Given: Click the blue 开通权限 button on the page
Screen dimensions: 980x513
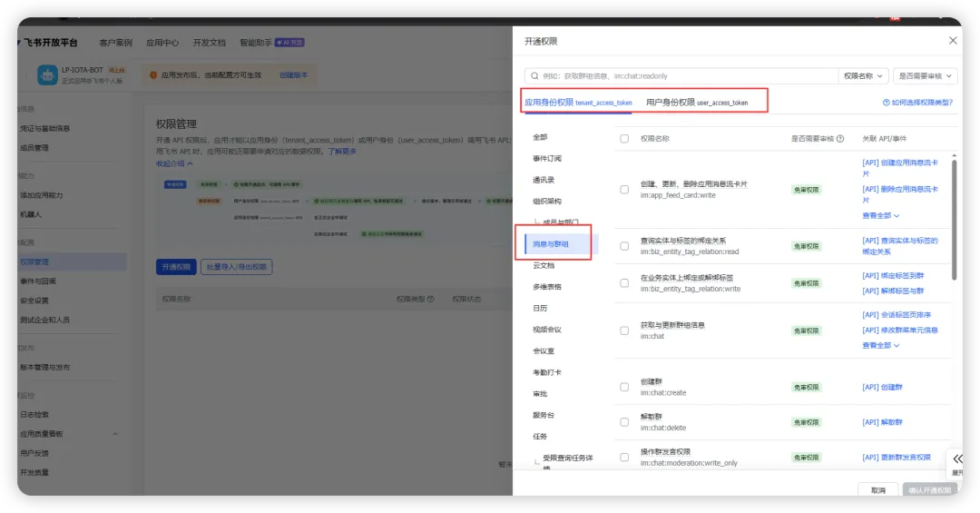Looking at the screenshot, I should pos(176,267).
